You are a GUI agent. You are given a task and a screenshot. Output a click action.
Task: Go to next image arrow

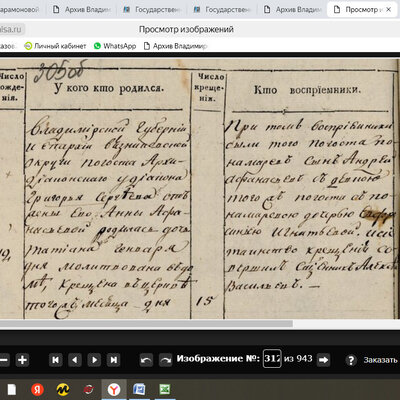click(94, 360)
